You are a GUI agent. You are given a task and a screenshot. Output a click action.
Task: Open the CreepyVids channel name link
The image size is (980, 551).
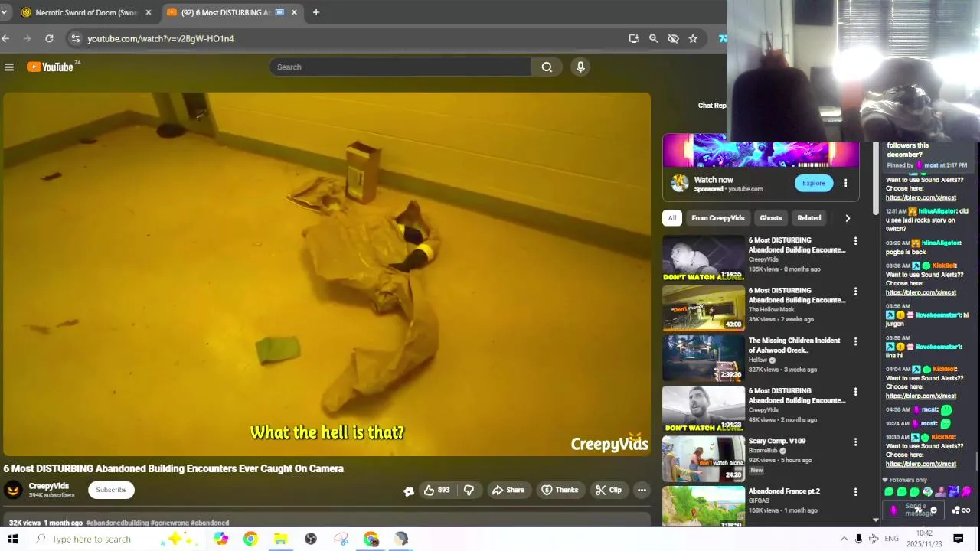(x=49, y=486)
